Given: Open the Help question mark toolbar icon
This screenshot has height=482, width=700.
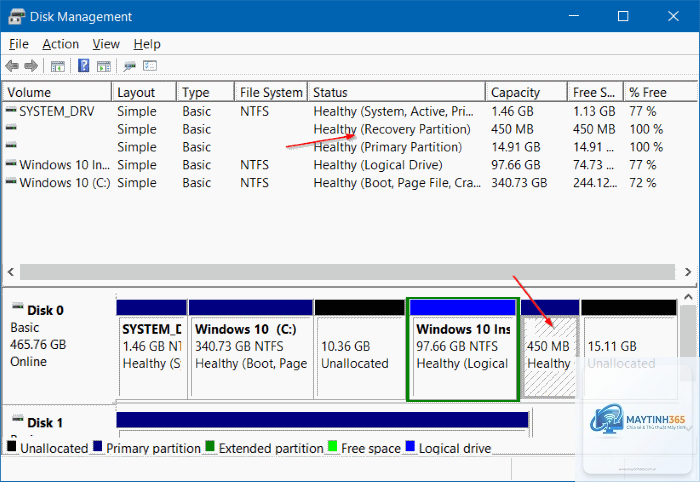Looking at the screenshot, I should point(83,66).
